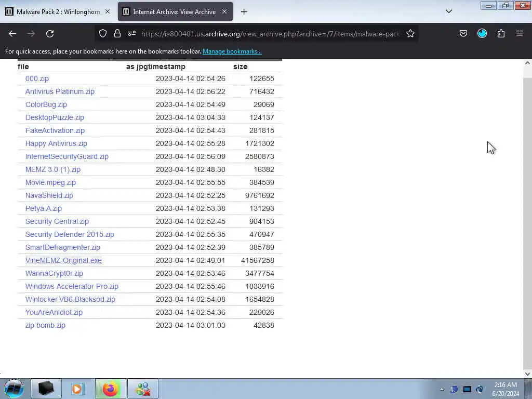Open Movie.mpeg.zip link
The width and height of the screenshot is (532, 399).
click(x=50, y=182)
